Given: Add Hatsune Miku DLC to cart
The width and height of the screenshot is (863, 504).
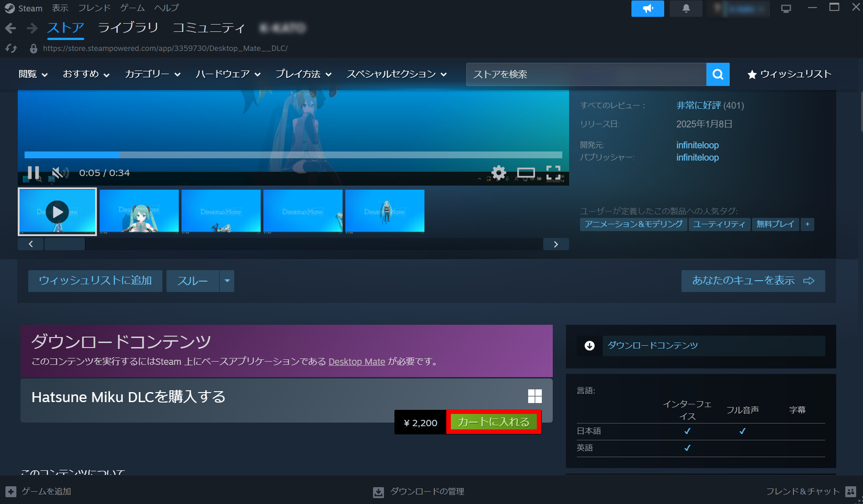Looking at the screenshot, I should pyautogui.click(x=493, y=422).
